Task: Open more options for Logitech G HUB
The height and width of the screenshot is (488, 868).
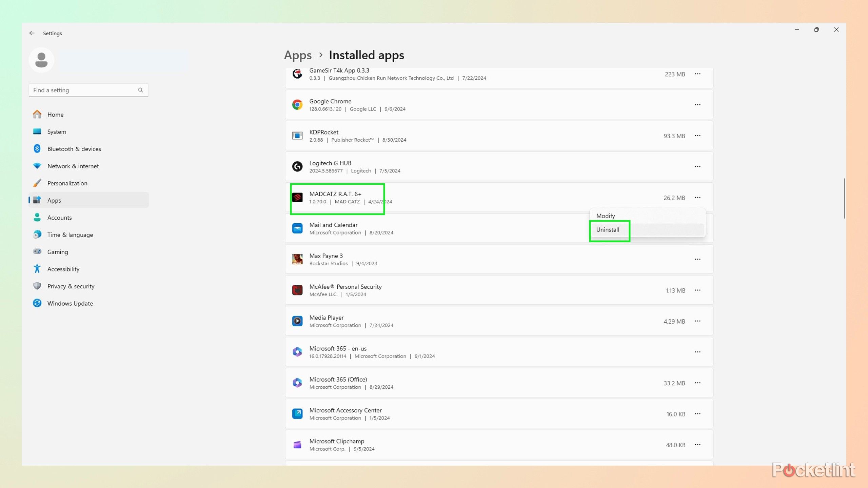Action: point(697,166)
